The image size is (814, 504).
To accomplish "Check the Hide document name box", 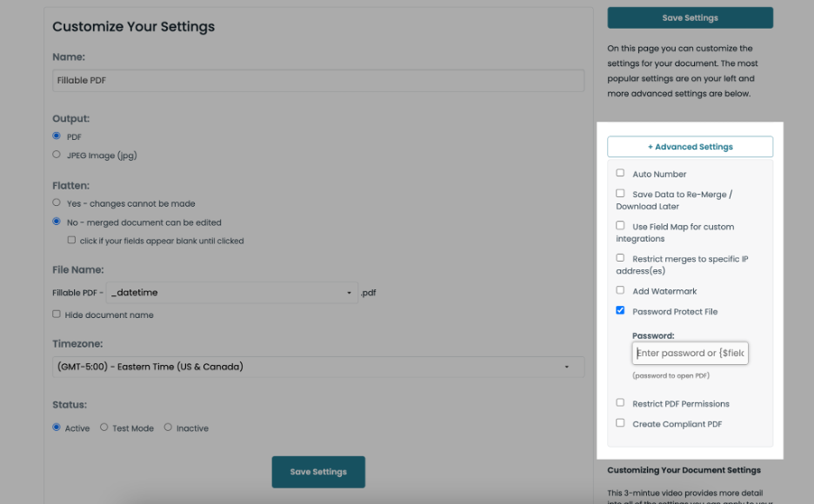I will (x=56, y=314).
